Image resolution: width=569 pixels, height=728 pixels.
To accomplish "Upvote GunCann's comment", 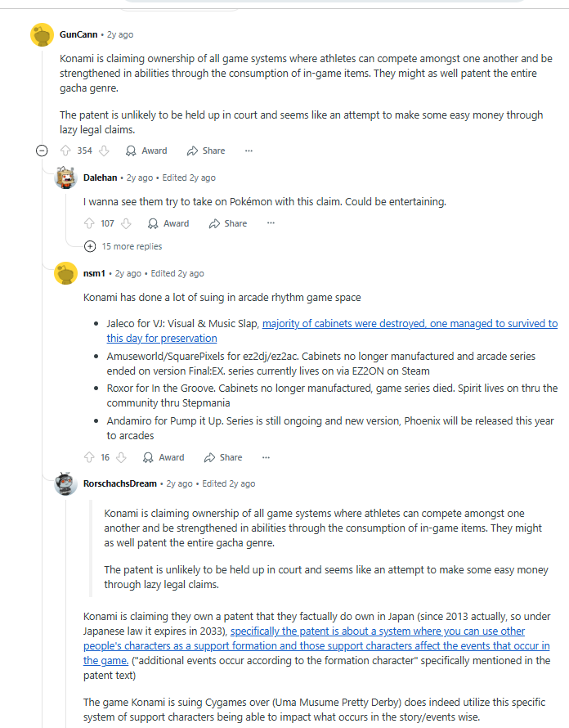I will 65,151.
